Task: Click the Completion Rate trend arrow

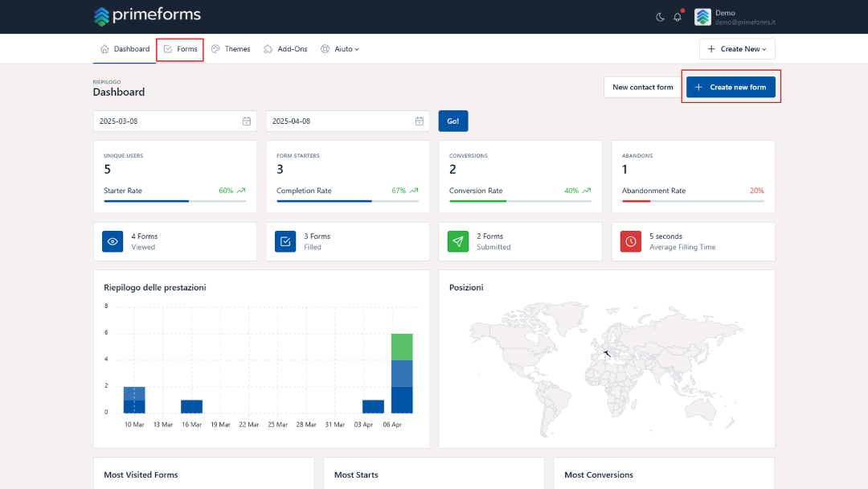Action: point(414,191)
